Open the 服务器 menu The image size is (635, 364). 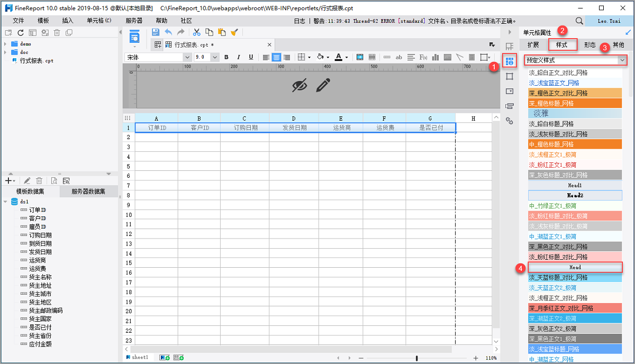[134, 21]
